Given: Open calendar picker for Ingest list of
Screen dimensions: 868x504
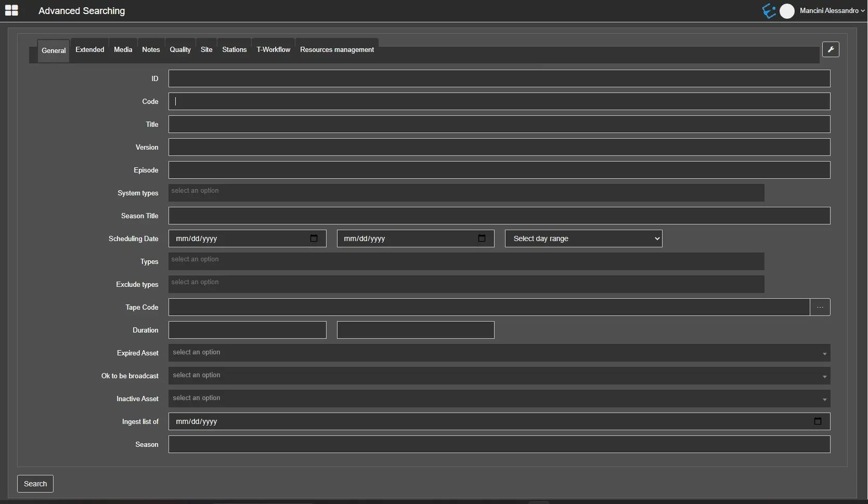Looking at the screenshot, I should pos(818,421).
